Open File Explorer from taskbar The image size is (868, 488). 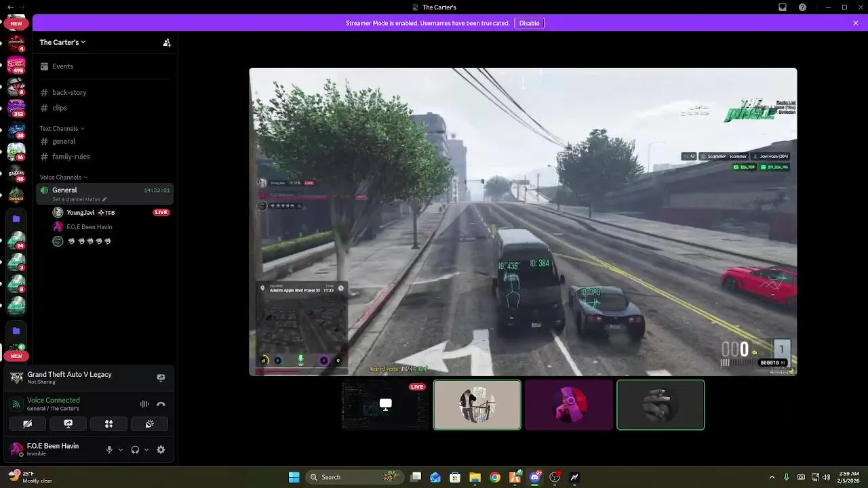tap(475, 477)
